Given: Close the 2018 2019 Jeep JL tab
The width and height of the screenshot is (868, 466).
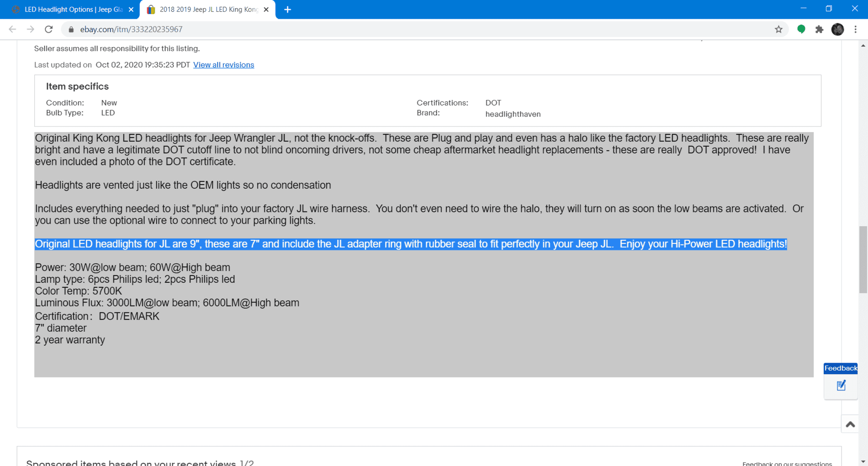Looking at the screenshot, I should 266,10.
